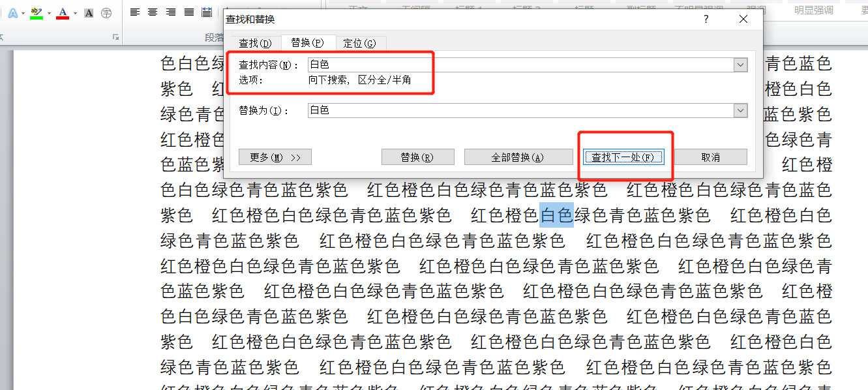Justify the paragraph text
Screen dimensions: 868x390
pos(189,12)
